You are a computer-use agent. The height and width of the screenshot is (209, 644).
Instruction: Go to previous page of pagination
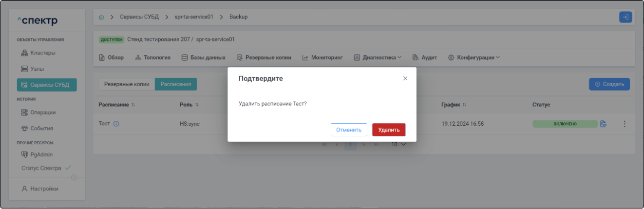click(337, 145)
